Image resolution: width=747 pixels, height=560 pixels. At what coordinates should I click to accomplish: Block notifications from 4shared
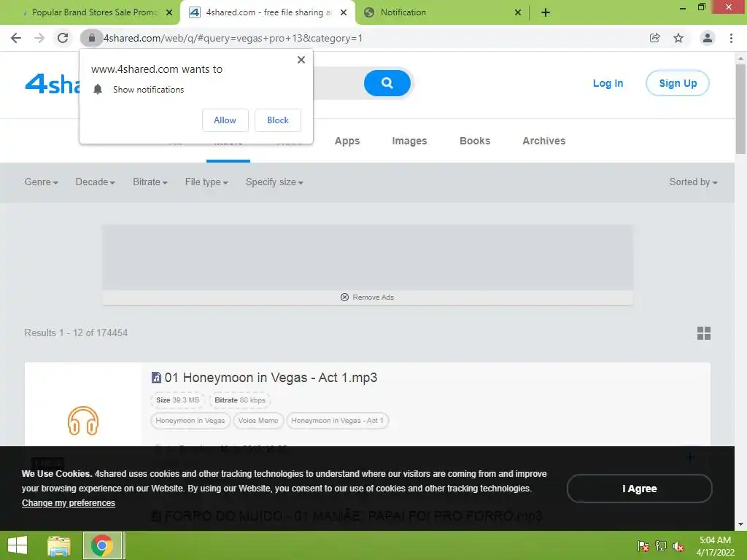pos(278,120)
